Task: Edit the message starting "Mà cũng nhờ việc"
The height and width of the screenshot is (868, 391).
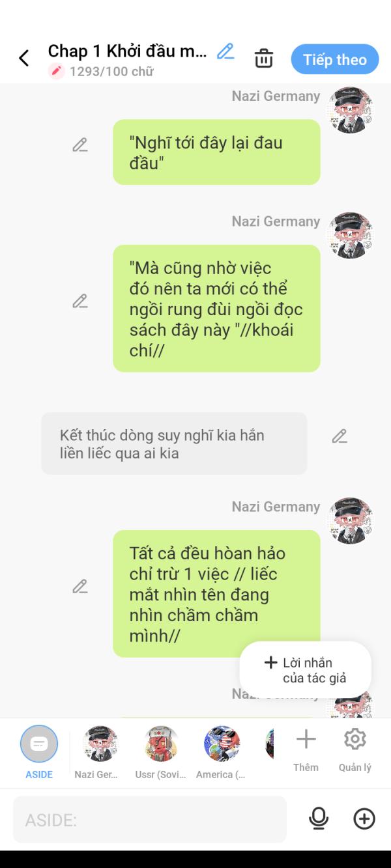Action: click(x=80, y=301)
